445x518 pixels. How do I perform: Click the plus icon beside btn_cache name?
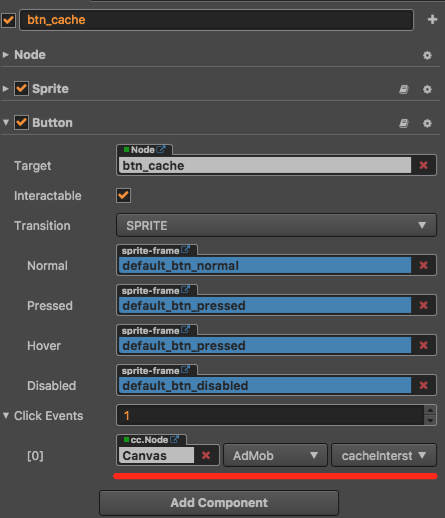(432, 20)
